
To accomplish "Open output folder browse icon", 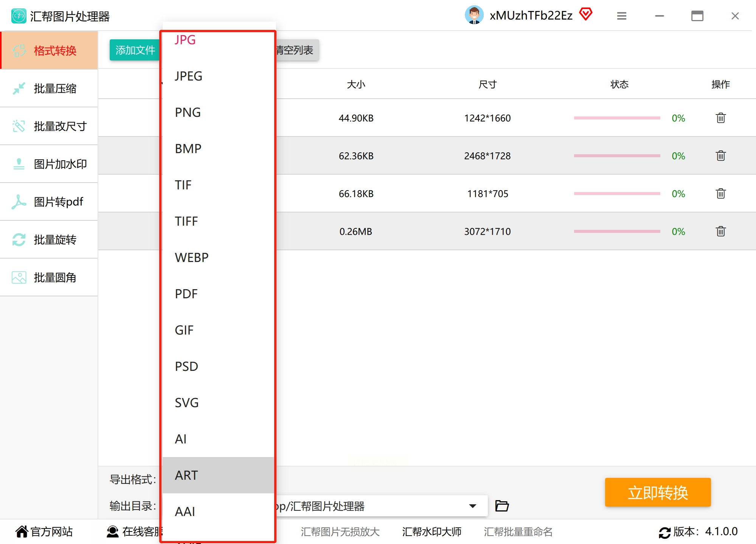I will point(502,506).
